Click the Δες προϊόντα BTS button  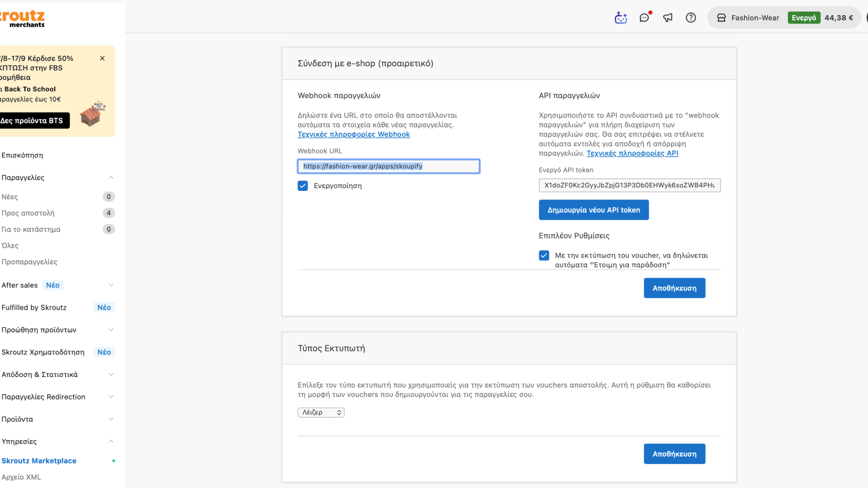[x=34, y=120]
